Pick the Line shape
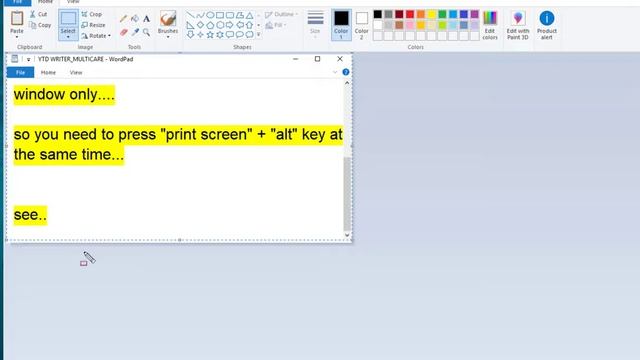The image size is (640, 360). coord(190,15)
